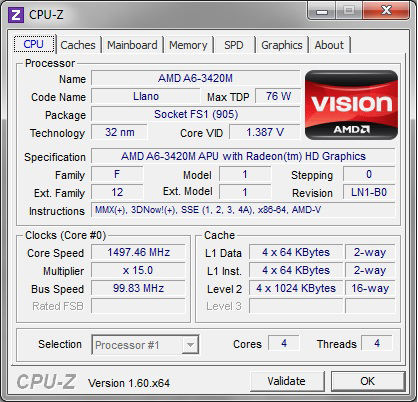Click the OK button

pos(368,381)
